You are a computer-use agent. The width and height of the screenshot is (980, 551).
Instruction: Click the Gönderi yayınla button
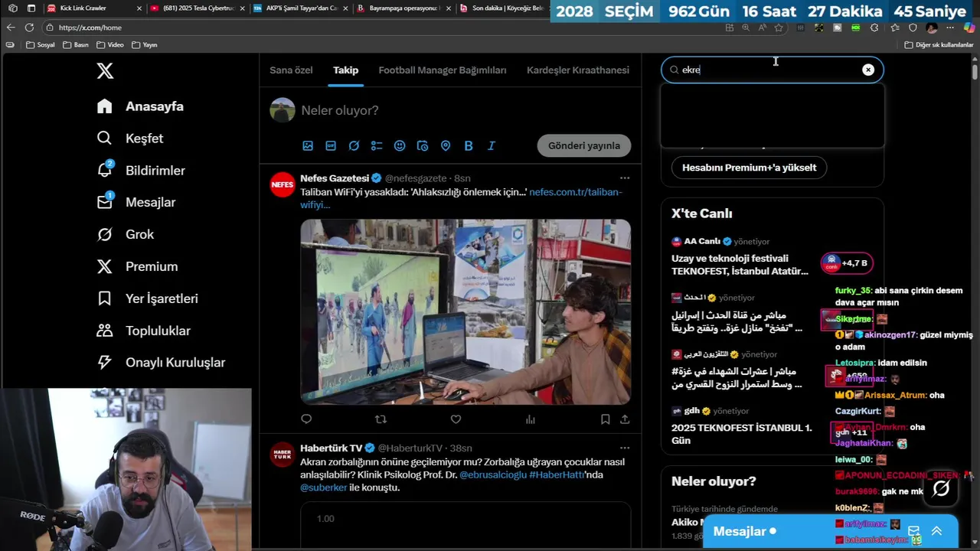[x=584, y=145]
